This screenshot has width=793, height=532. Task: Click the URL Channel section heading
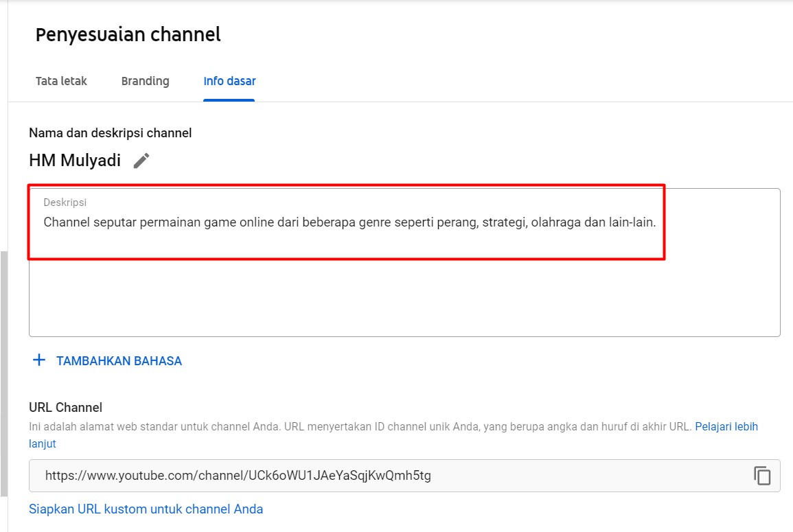click(x=65, y=408)
